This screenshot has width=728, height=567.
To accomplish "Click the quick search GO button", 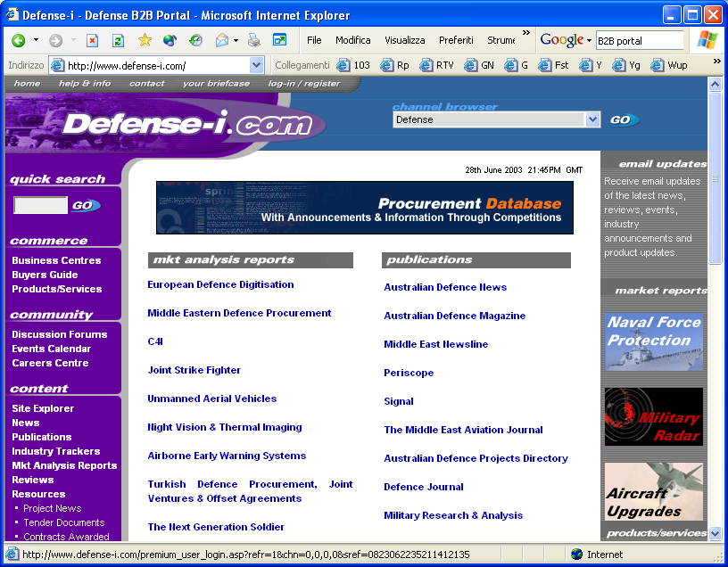I will 86,206.
